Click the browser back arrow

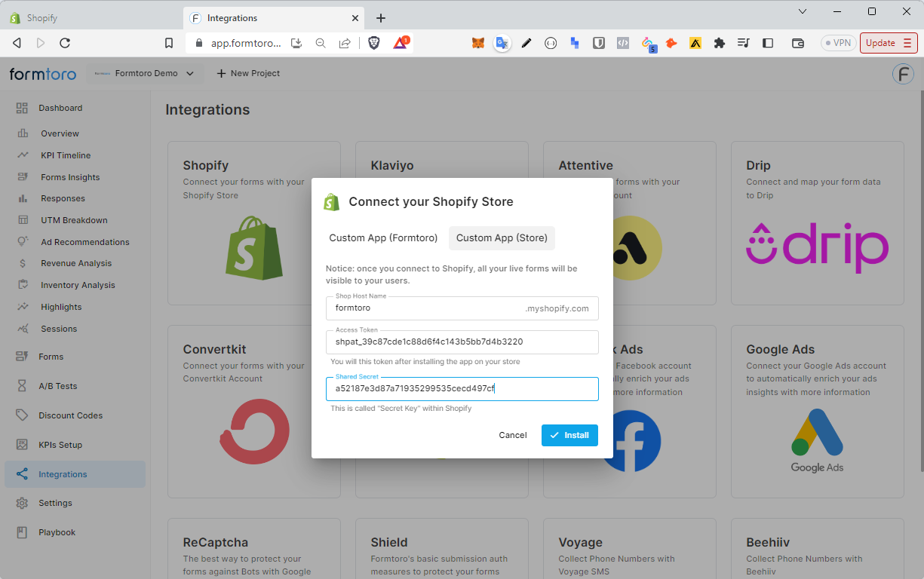(x=17, y=43)
